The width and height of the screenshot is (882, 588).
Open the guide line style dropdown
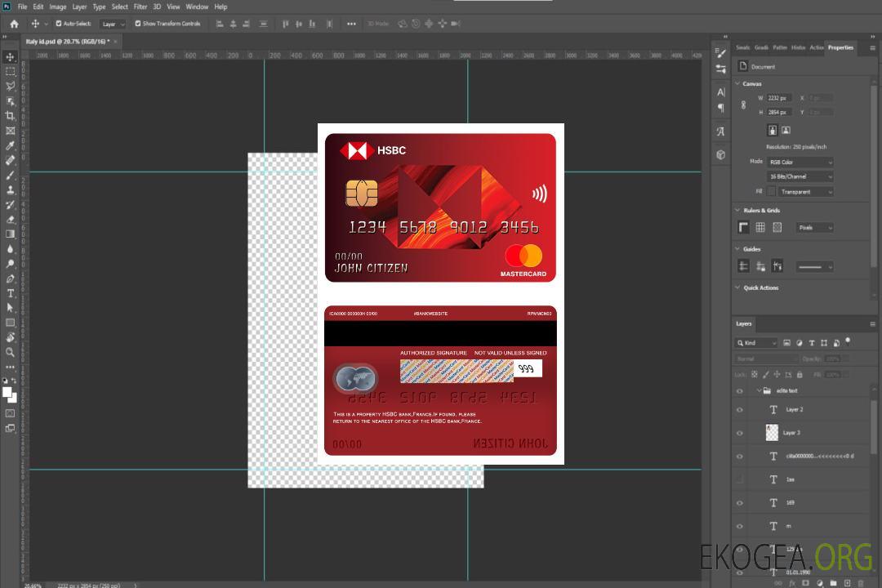click(x=814, y=267)
